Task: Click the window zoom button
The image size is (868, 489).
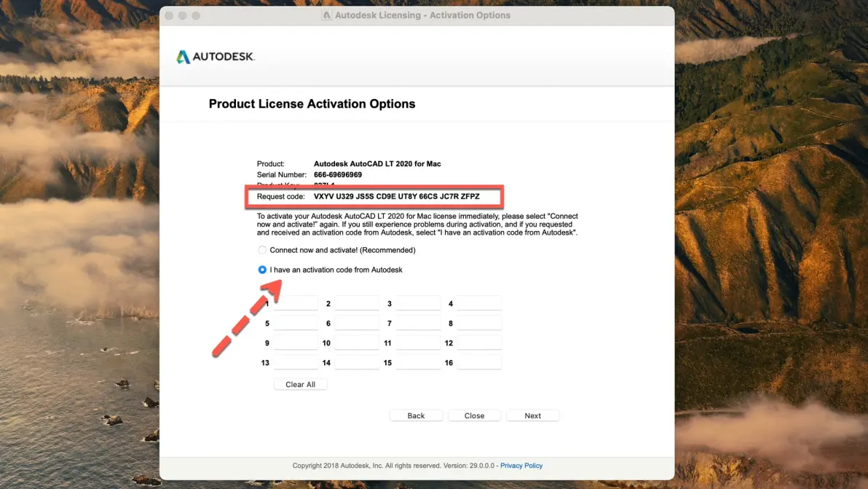Action: tap(196, 15)
